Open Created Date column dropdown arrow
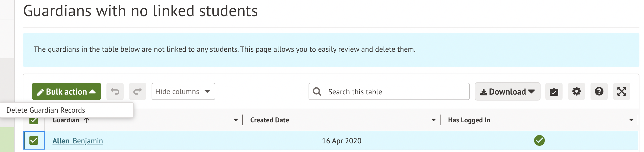 tap(433, 120)
